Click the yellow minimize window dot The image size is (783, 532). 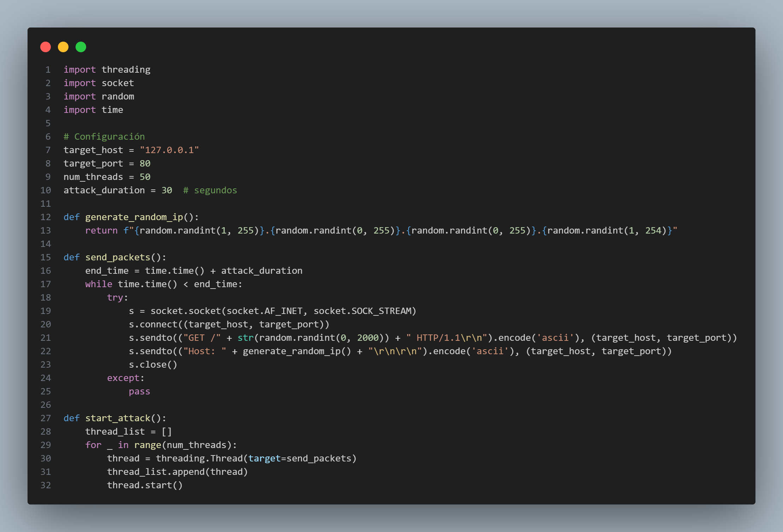coord(63,47)
